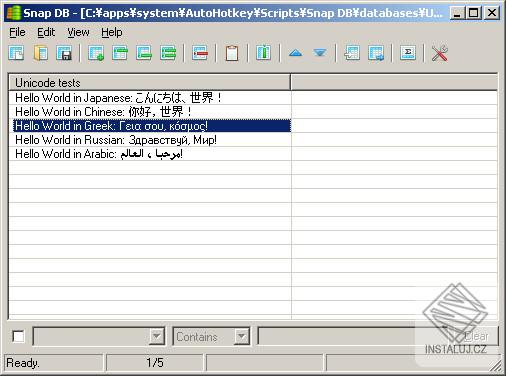Viewport: 506px width, 376px height.
Task: Open the View menu
Action: pyautogui.click(x=78, y=32)
